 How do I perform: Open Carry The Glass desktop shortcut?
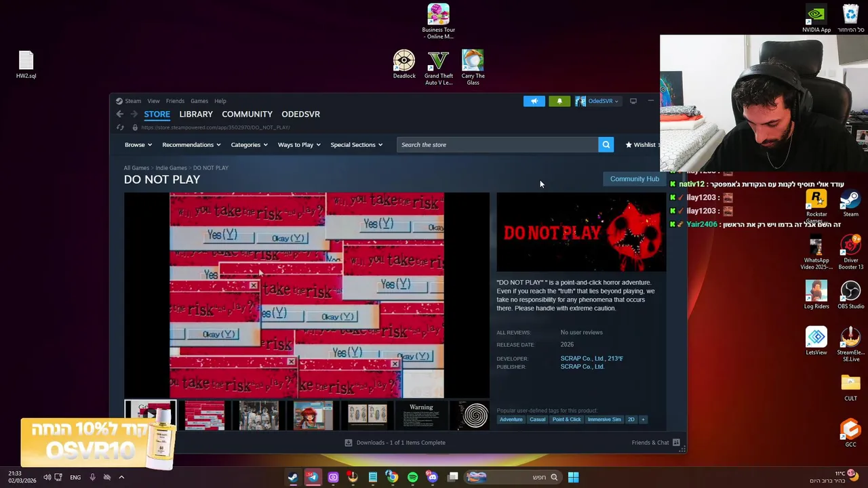coord(473,67)
